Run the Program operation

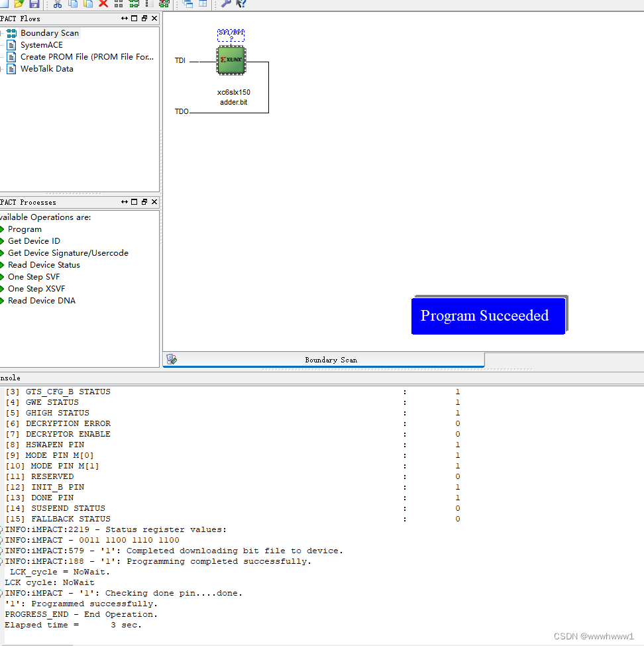click(25, 229)
